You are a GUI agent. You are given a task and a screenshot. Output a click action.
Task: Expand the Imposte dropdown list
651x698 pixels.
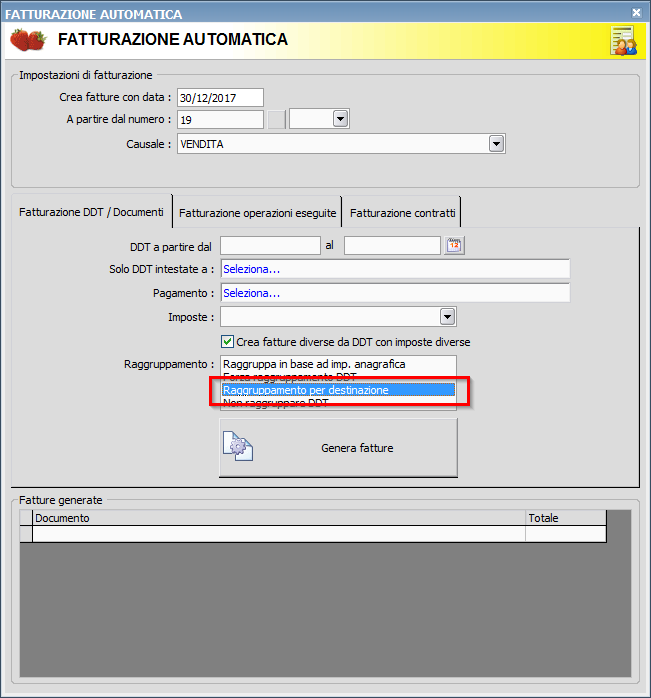point(447,317)
